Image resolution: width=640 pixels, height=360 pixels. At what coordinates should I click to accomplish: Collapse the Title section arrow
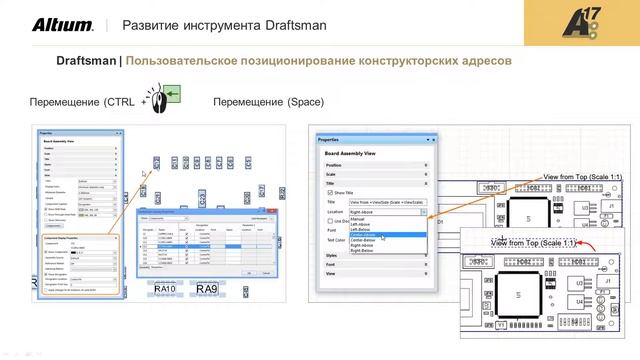pos(426,183)
